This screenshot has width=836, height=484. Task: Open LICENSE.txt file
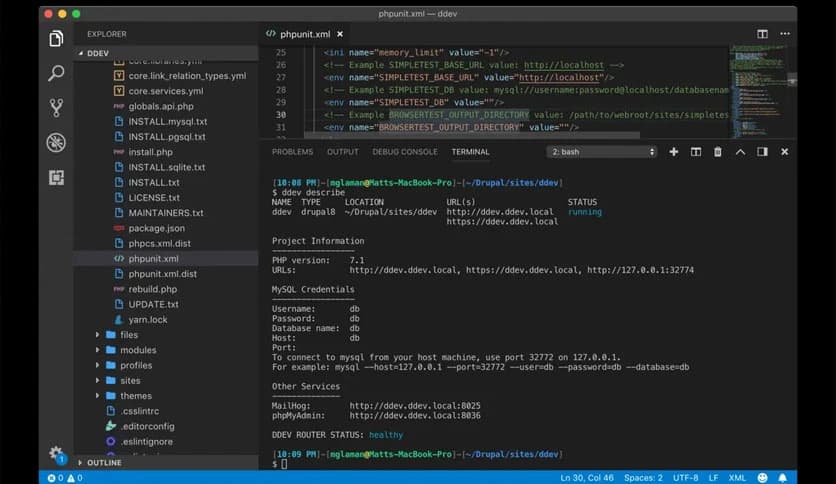[x=154, y=198]
